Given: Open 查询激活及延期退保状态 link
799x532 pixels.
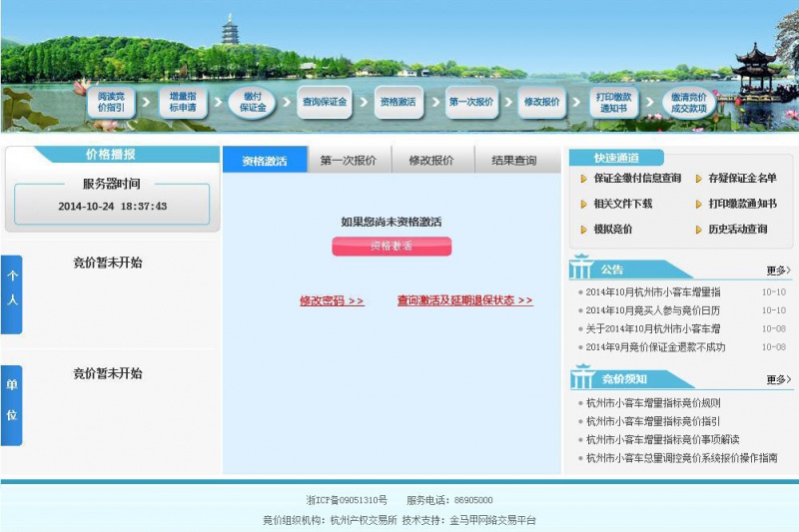Looking at the screenshot, I should click(x=464, y=300).
